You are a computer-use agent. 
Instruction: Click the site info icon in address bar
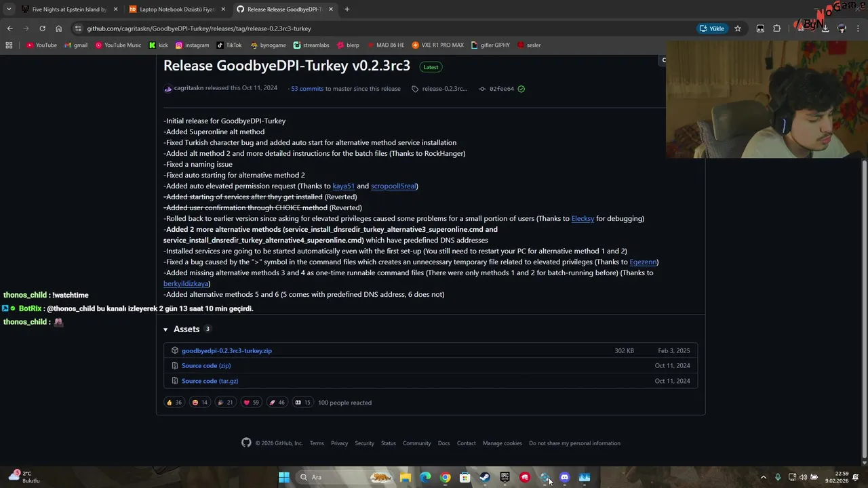(x=79, y=28)
